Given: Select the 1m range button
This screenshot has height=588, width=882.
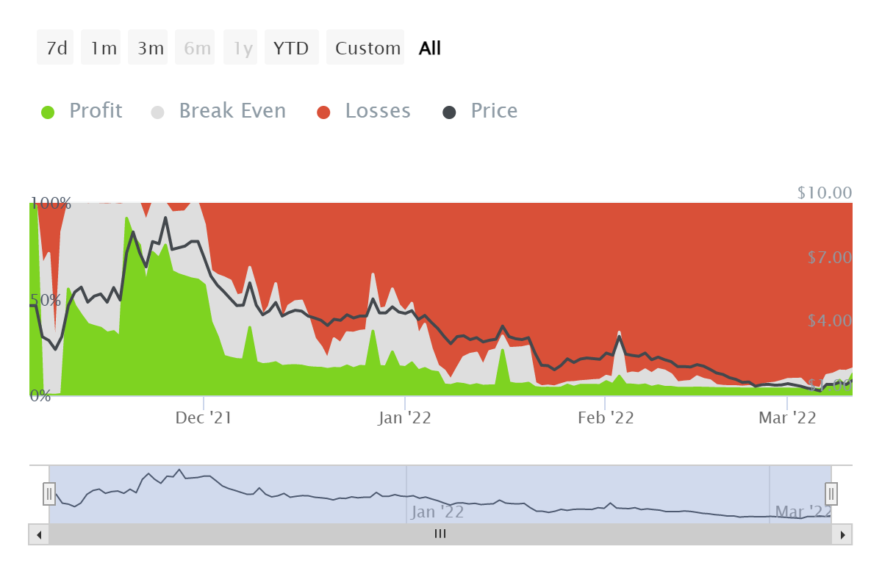Looking at the screenshot, I should 101,47.
